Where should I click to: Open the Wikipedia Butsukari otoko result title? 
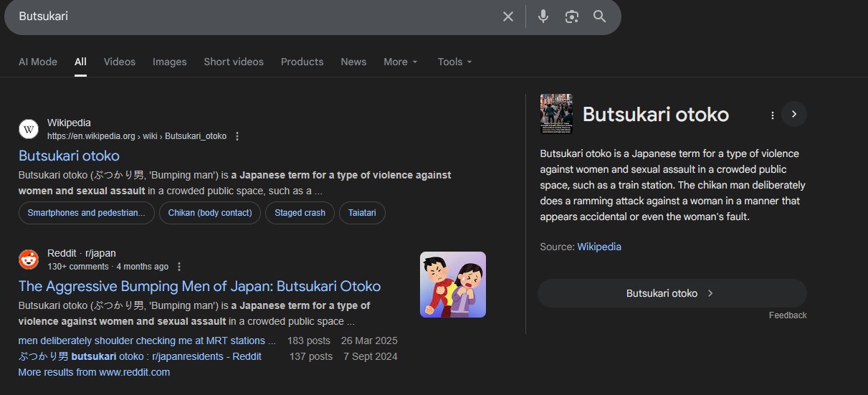[69, 156]
